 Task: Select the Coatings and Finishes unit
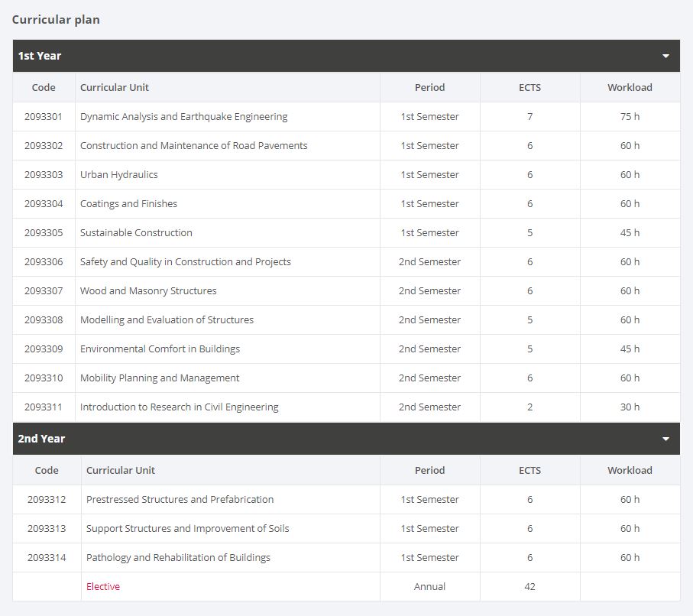coord(128,204)
